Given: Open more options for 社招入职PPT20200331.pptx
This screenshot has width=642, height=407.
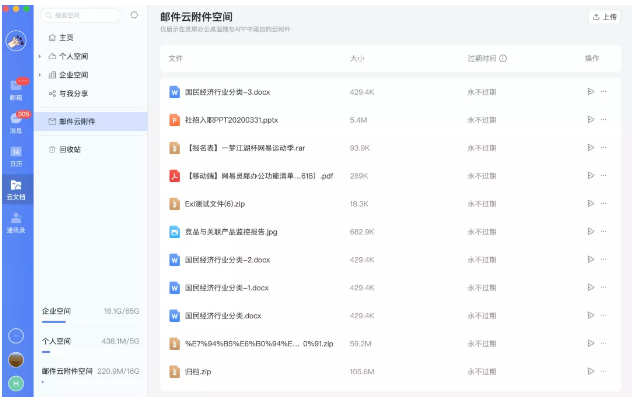Looking at the screenshot, I should click(603, 120).
